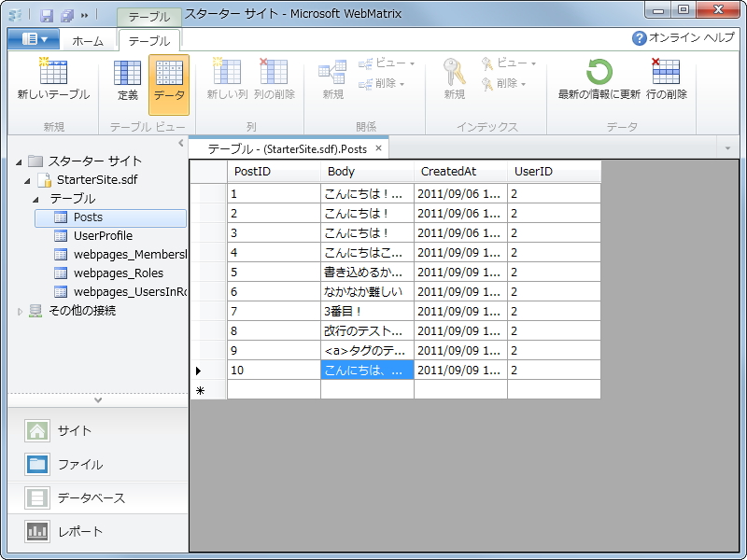
Task: Click the New Table (新しいテーブル) icon
Action: point(53,72)
